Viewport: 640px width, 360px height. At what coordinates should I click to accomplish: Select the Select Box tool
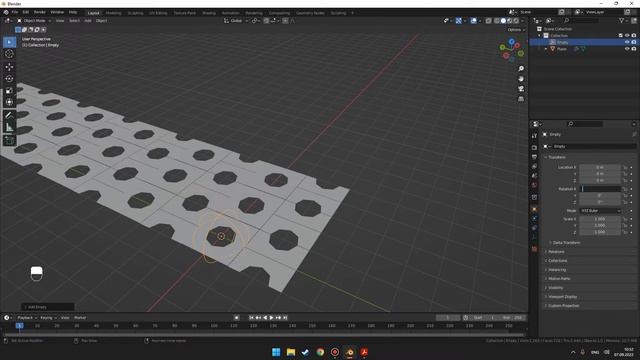pyautogui.click(x=9, y=42)
